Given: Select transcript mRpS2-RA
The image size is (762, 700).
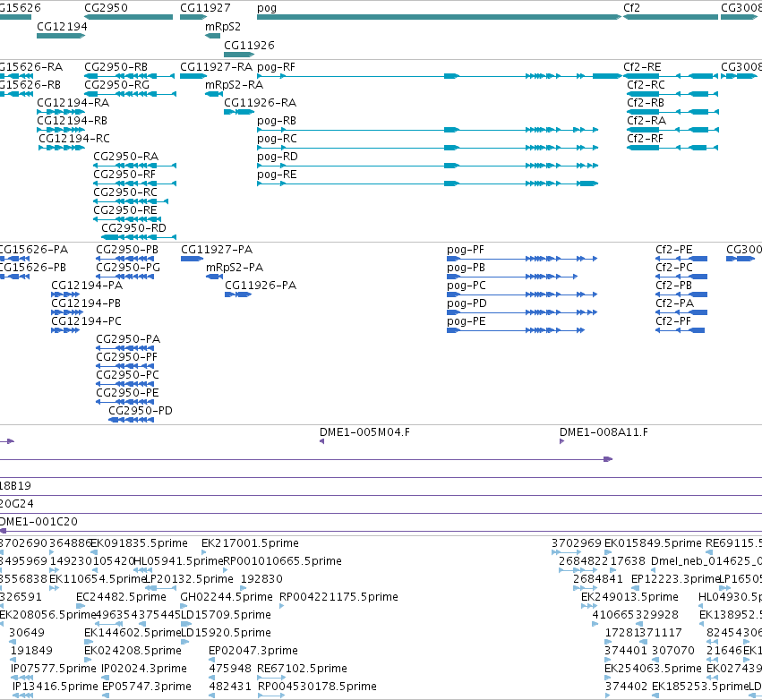Looking at the screenshot, I should click(214, 94).
